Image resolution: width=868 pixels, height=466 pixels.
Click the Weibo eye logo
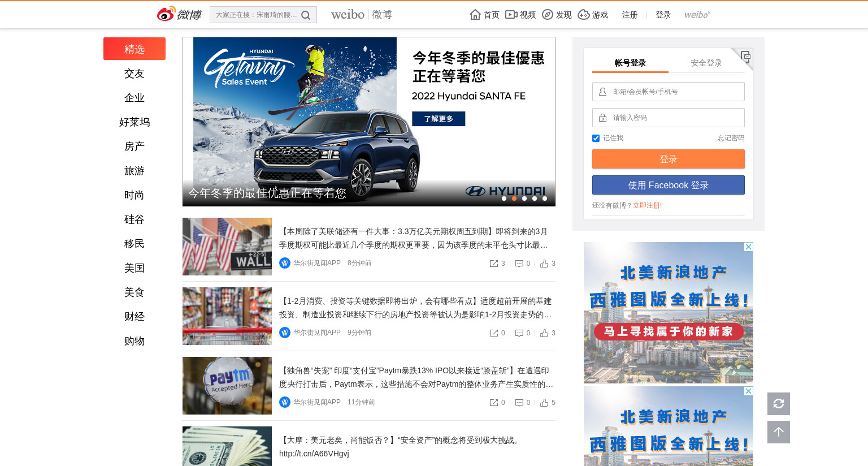pos(166,14)
